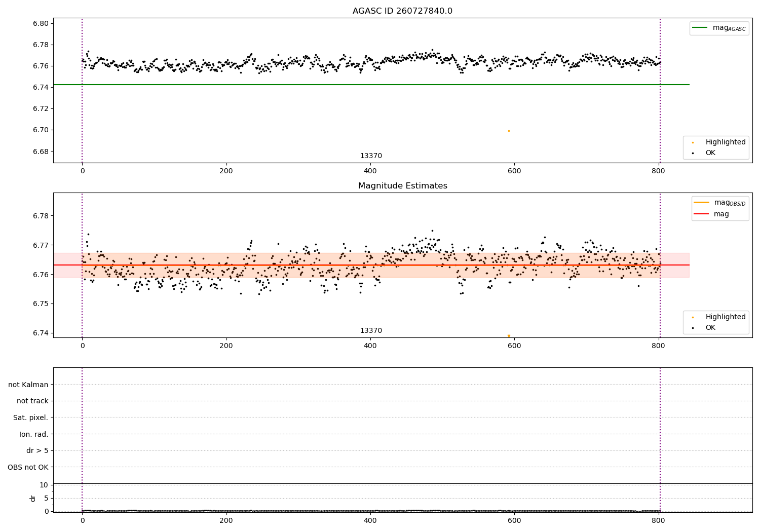
Task: Click the "dr > 5" row label
Action: pyautogui.click(x=37, y=451)
